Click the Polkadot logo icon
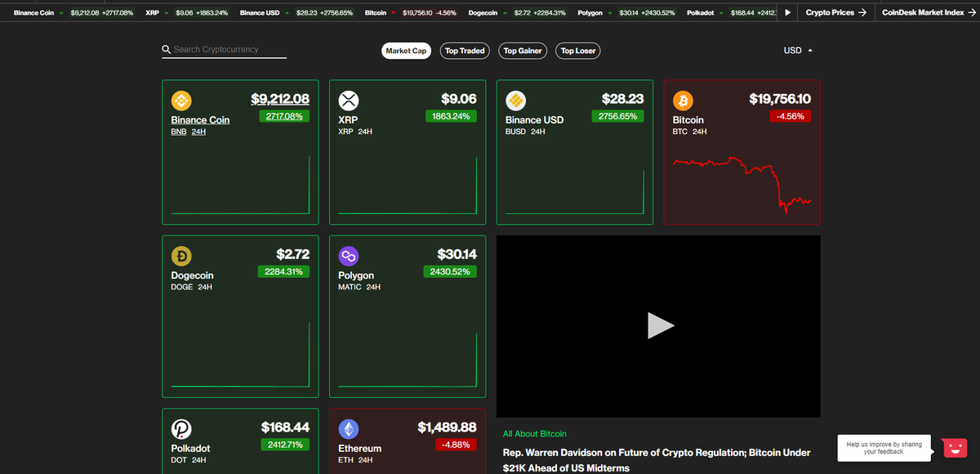 180,429
